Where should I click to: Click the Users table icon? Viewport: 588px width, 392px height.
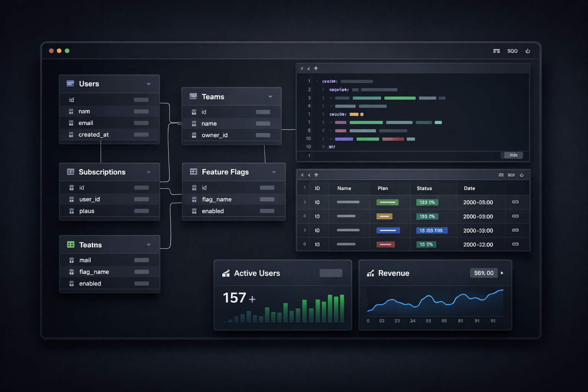(70, 83)
